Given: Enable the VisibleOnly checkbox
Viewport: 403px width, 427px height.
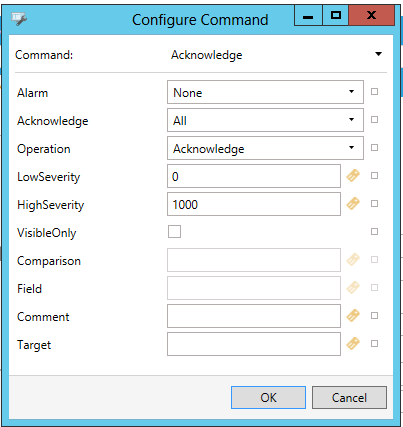Looking at the screenshot, I should pos(174,231).
